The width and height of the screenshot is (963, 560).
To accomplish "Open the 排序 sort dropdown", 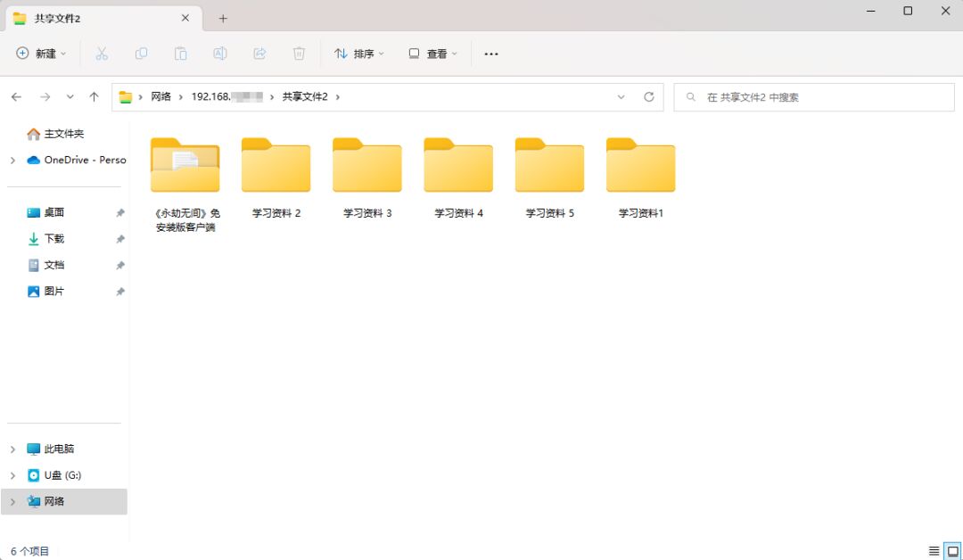I will click(359, 54).
